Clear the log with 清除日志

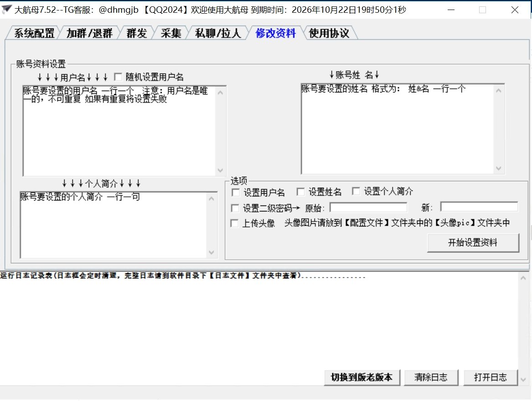coord(431,377)
